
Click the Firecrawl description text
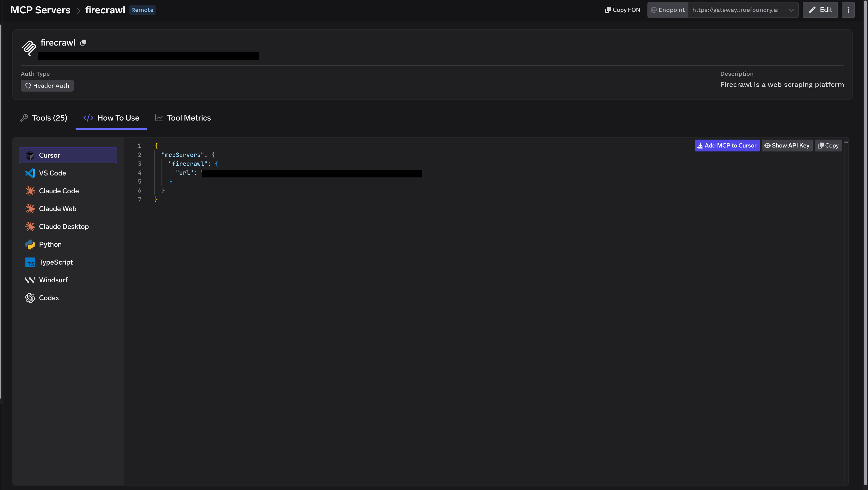(x=782, y=85)
